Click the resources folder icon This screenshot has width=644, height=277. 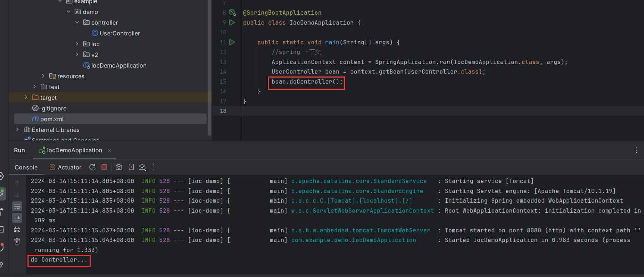tap(52, 76)
